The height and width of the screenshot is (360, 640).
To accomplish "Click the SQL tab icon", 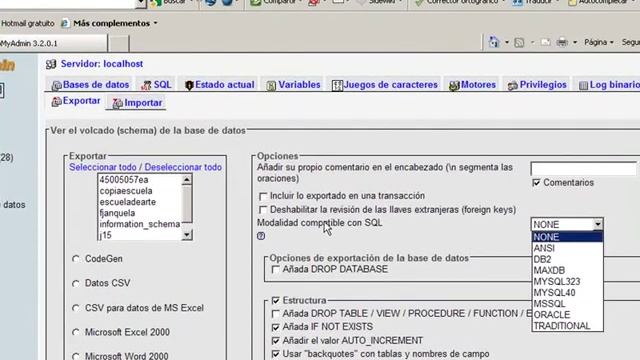I will coord(146,85).
